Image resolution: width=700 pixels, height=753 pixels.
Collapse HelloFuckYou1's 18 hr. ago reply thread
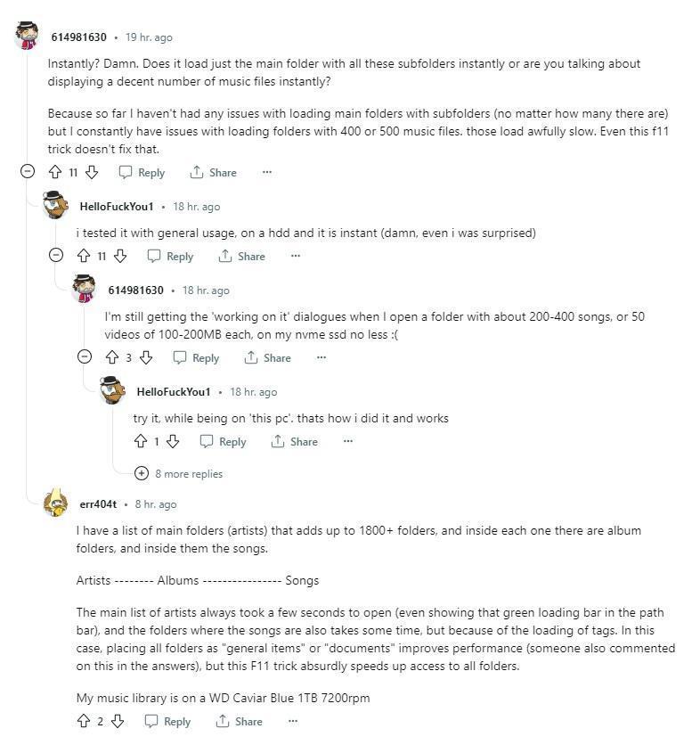tap(56, 257)
